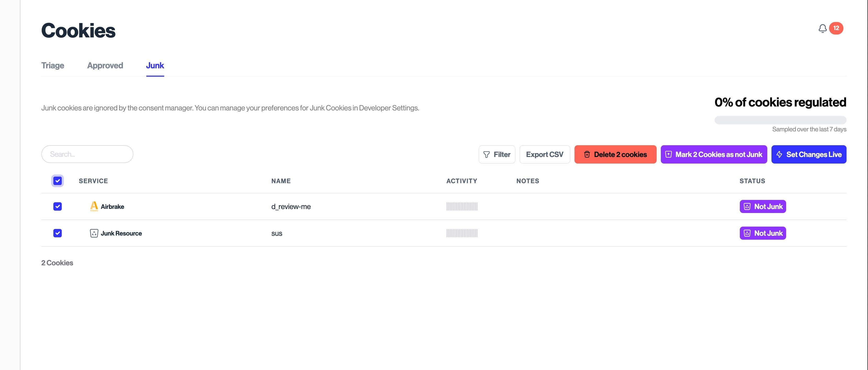Click the notification bell icon

pos(822,29)
